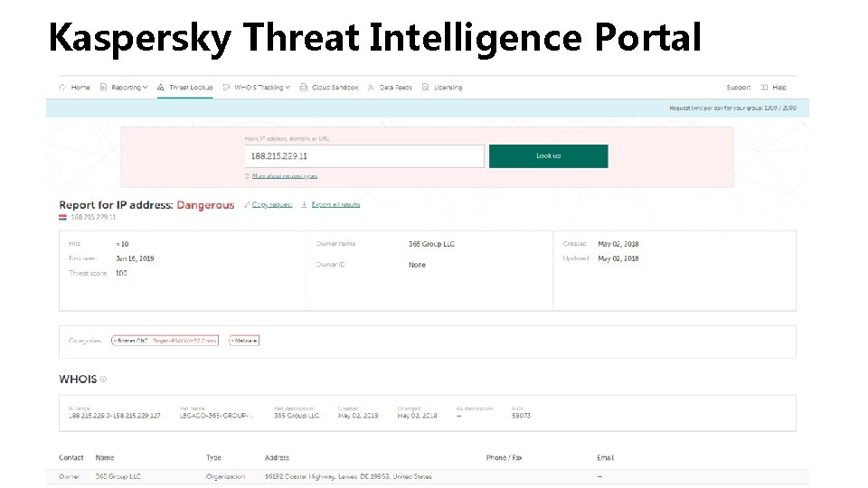Click the Reporting document icon

103,88
